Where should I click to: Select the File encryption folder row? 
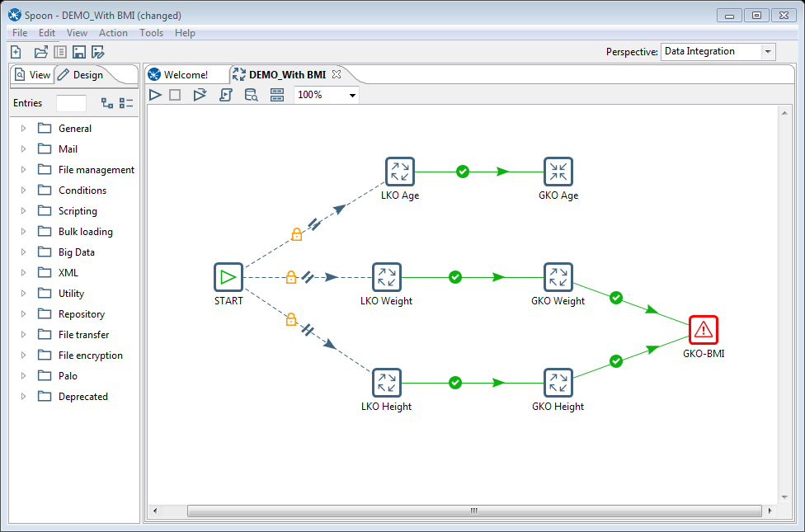coord(74,355)
